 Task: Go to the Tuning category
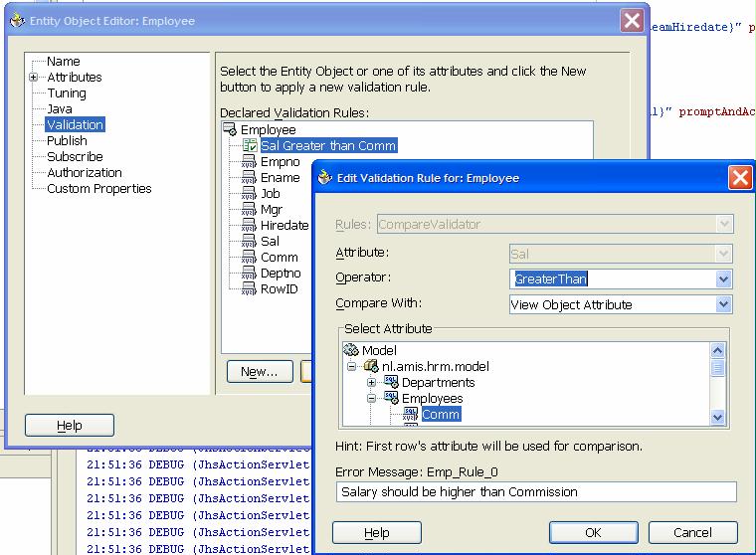[67, 93]
